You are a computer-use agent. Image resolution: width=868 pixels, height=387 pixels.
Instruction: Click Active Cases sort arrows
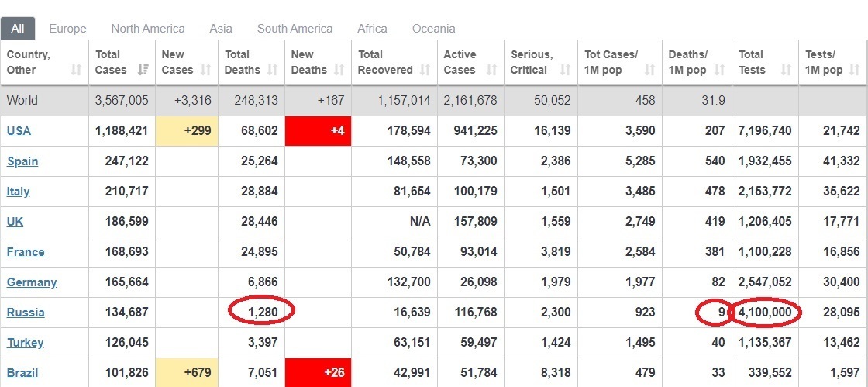pyautogui.click(x=491, y=70)
